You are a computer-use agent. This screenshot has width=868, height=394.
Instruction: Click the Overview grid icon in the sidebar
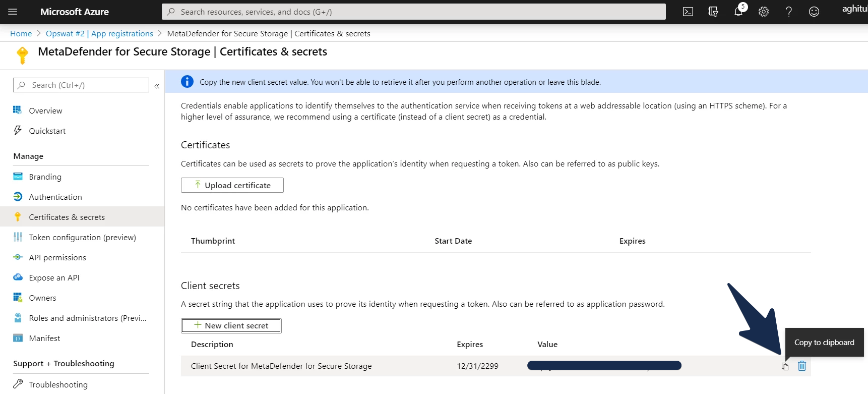pyautogui.click(x=18, y=110)
